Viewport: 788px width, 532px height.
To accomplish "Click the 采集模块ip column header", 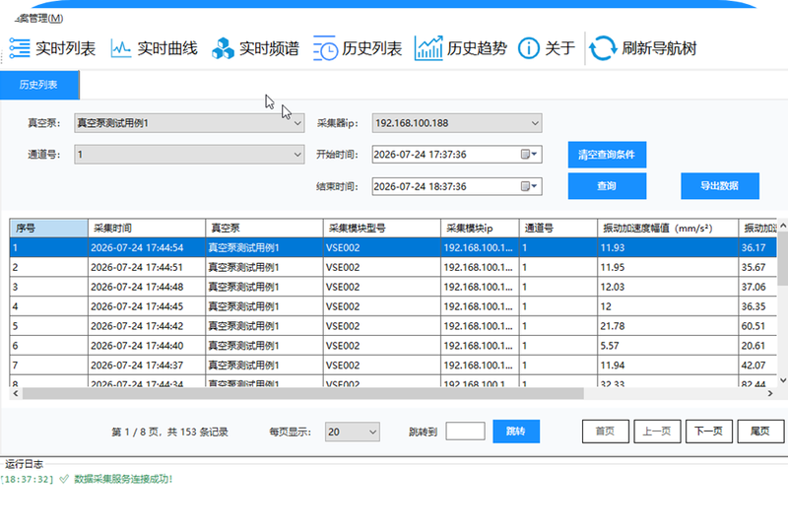I will coord(480,229).
